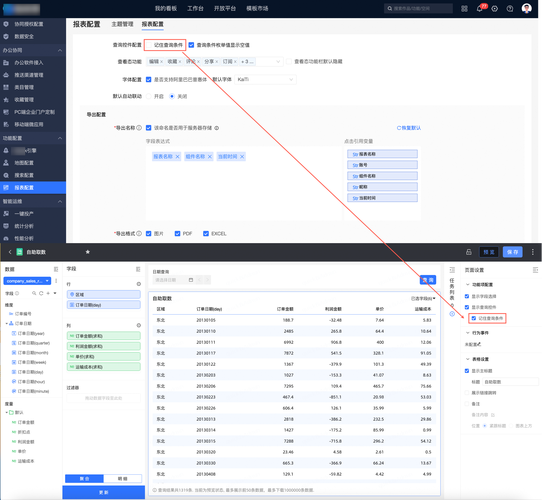Click the search magnifier icon in 字段 toolbar

34,293
